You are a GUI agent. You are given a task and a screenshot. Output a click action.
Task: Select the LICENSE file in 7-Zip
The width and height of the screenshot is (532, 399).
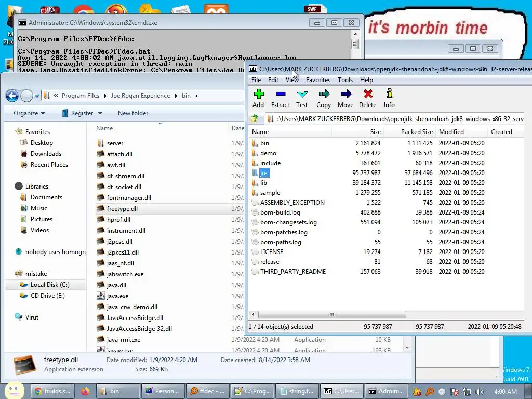271,252
